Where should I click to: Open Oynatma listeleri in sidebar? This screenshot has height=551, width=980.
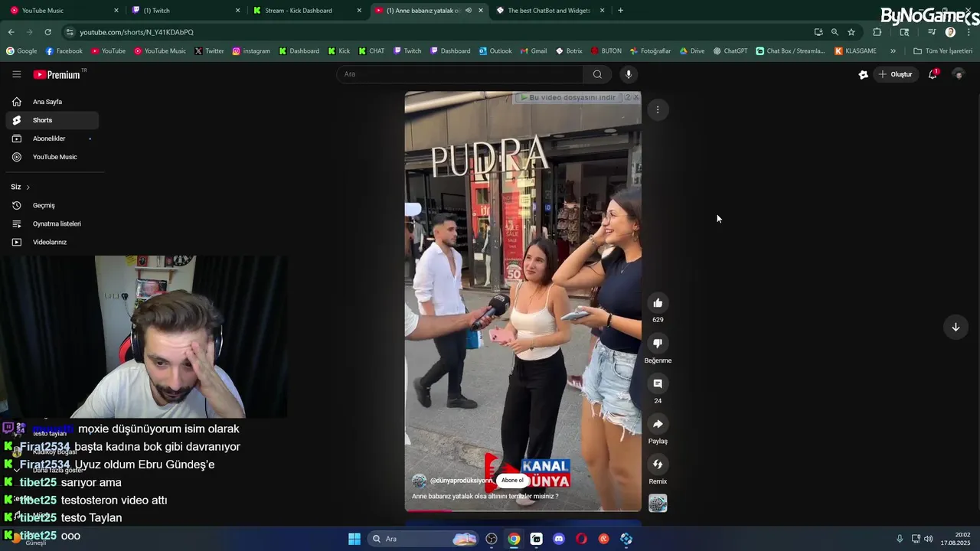click(52, 223)
